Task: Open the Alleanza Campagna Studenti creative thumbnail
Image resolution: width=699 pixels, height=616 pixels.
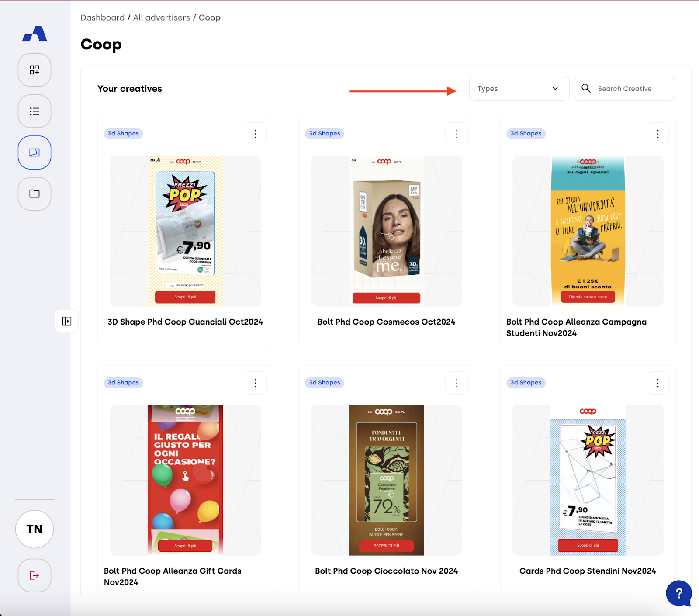Action: coord(588,231)
